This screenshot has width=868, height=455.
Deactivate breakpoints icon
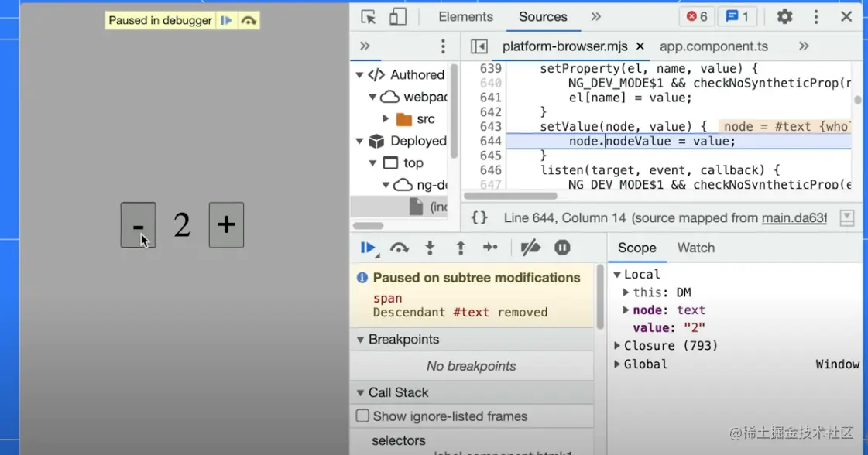pos(530,248)
